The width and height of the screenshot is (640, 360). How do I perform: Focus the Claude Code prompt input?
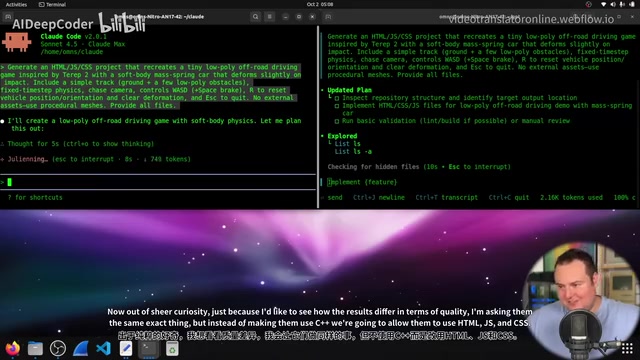[158, 182]
